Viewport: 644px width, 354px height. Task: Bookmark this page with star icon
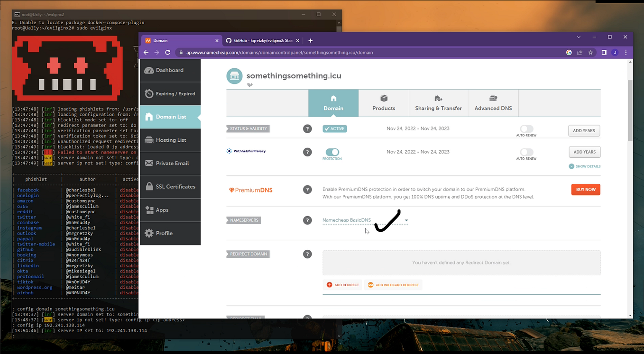[590, 53]
